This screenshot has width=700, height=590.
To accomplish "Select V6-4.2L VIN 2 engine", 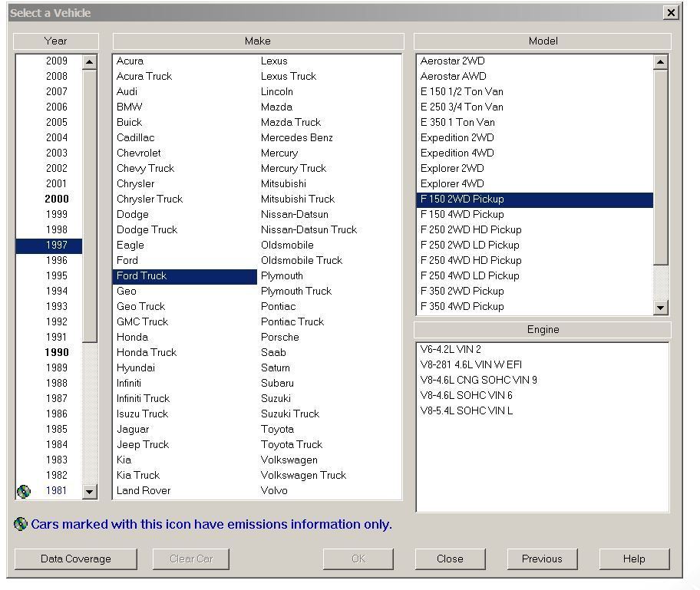I will point(451,349).
